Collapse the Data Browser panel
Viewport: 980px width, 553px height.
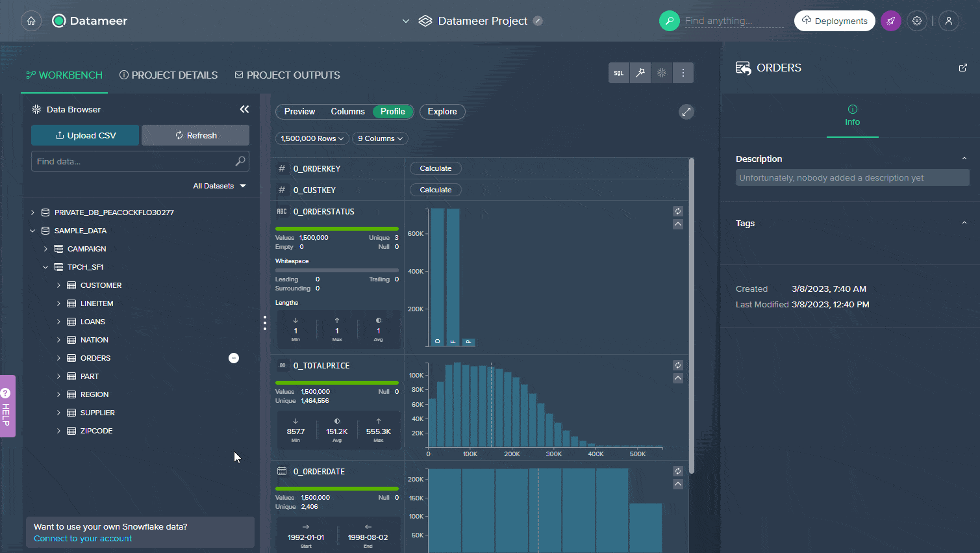tap(244, 109)
